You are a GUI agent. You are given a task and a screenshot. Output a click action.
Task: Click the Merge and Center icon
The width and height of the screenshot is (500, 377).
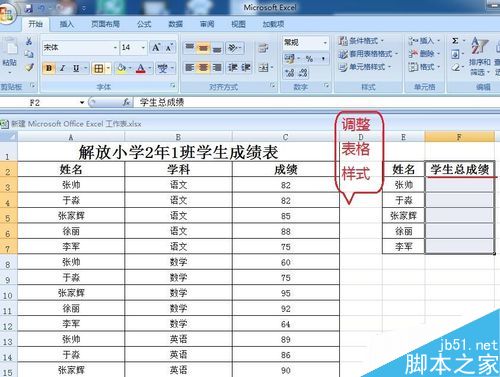tap(263, 68)
